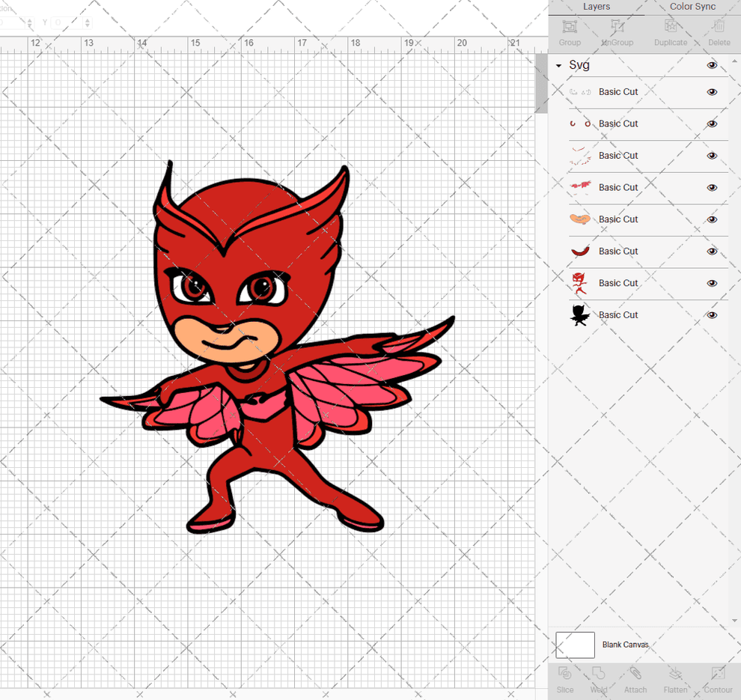Image resolution: width=741 pixels, height=700 pixels.
Task: Switch to the Color Sync tab
Action: (692, 7)
